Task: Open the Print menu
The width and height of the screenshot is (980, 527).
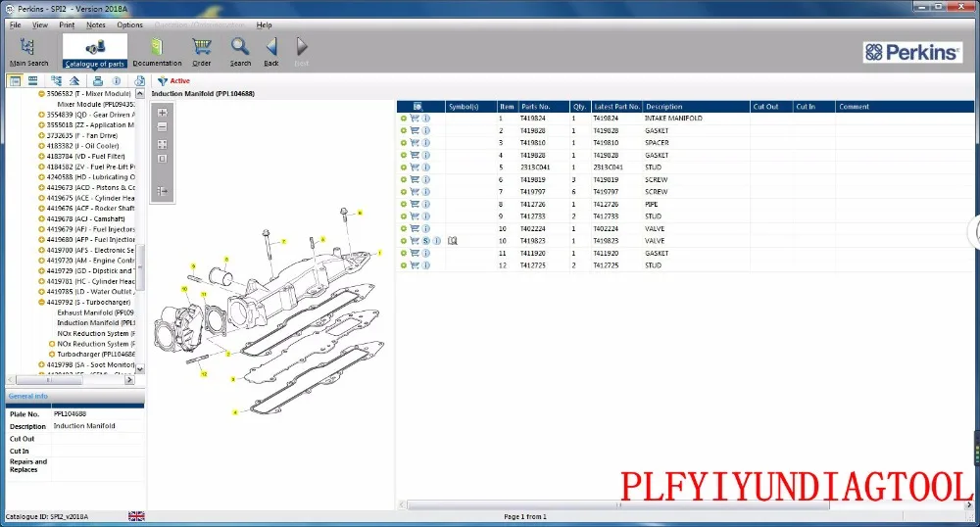Action: 67,24
